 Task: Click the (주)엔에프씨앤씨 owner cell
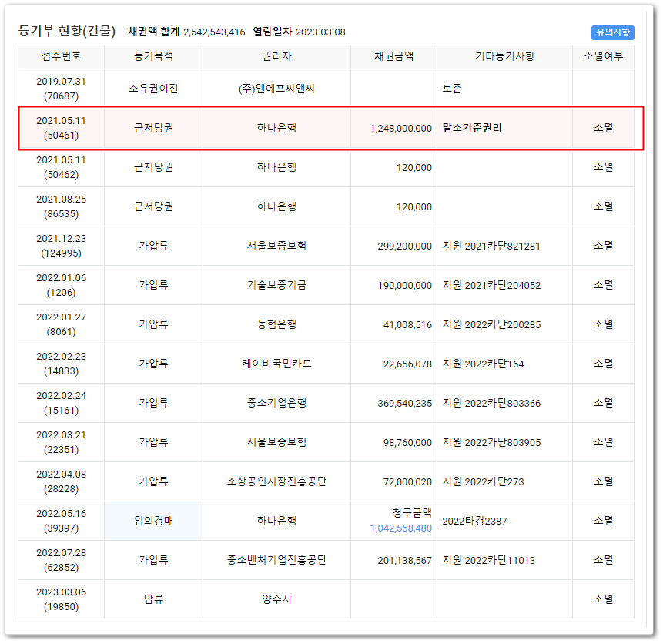coord(276,89)
